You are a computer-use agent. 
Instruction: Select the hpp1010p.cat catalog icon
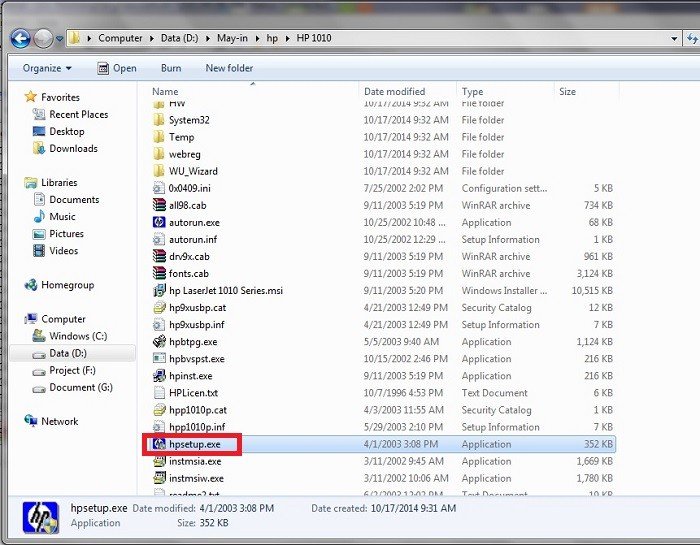159,410
